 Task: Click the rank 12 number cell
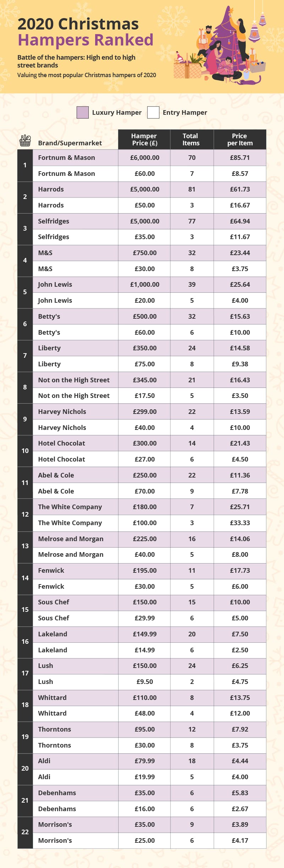[25, 514]
